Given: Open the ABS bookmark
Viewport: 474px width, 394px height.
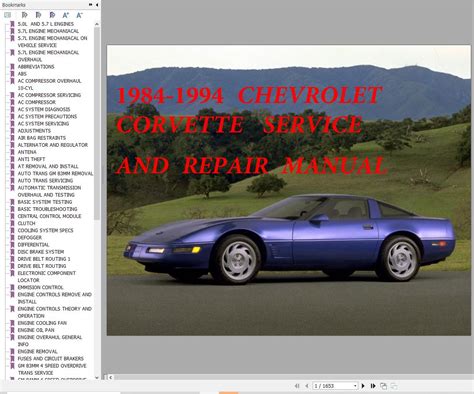Looking at the screenshot, I should [22, 74].
